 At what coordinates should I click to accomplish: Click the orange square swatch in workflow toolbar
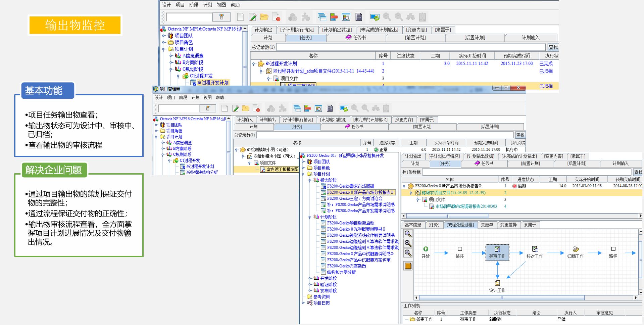tap(408, 266)
